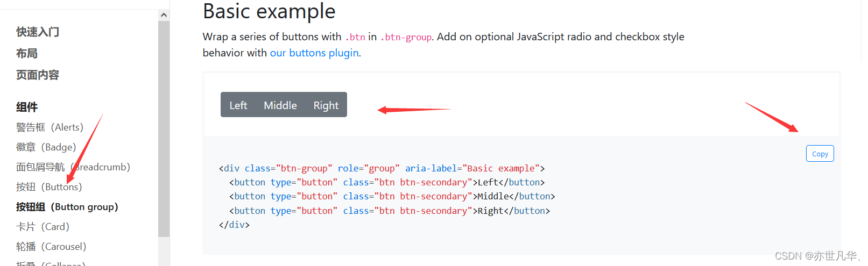The width and height of the screenshot is (868, 266).
Task: Go to 面包屑导航 (Breadcrumb) page
Action: (x=73, y=167)
